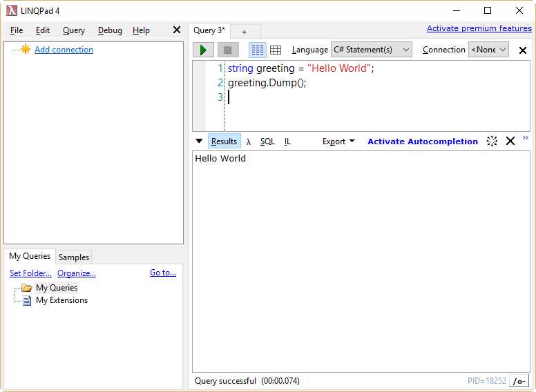Select the My Queries folder icon

point(27,288)
